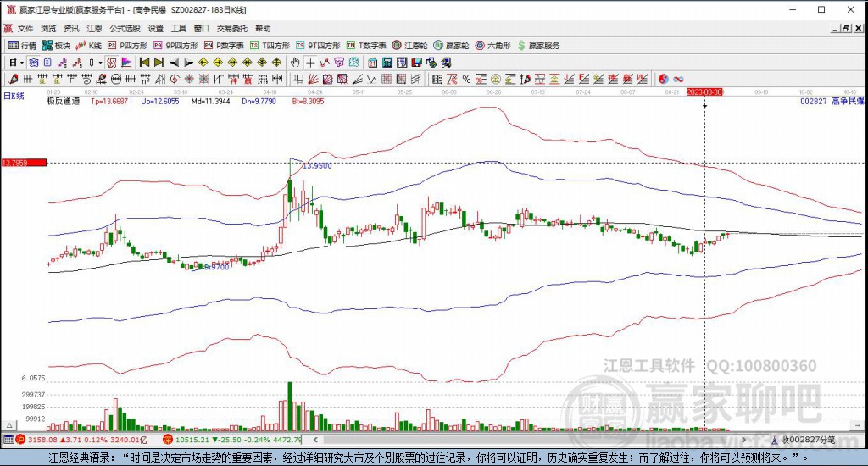Screen dimensions: 868x466
Task: Open the 文件 menu
Action: [x=25, y=28]
